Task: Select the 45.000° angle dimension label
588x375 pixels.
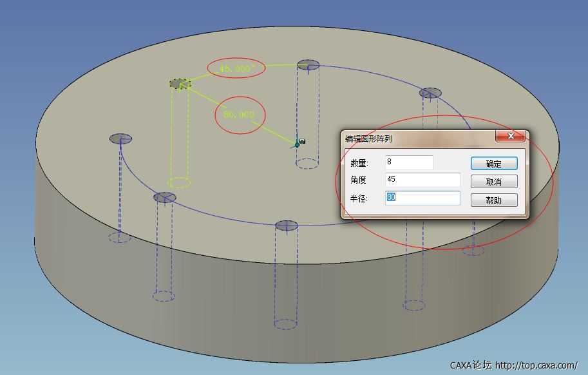Action: click(236, 68)
